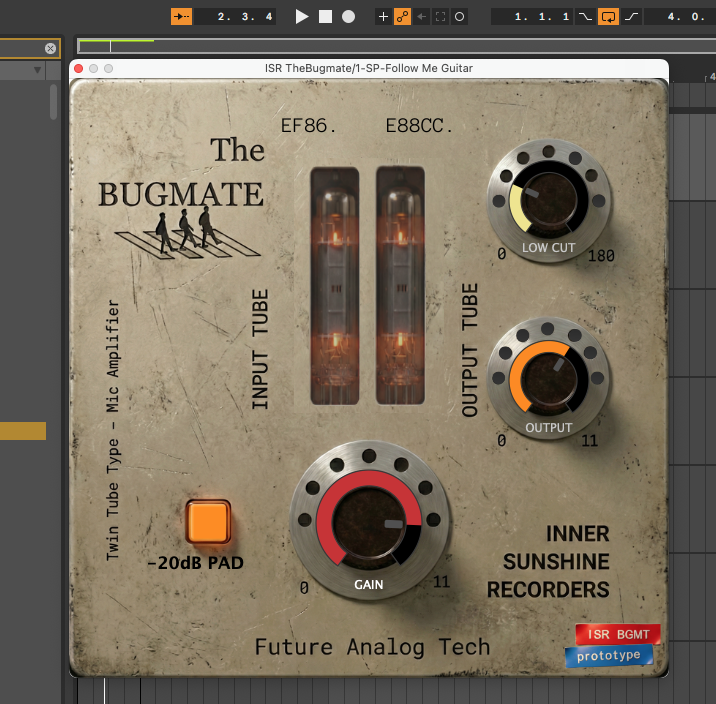The height and width of the screenshot is (704, 716).
Task: Click the LOW CUT knob
Action: (x=548, y=200)
